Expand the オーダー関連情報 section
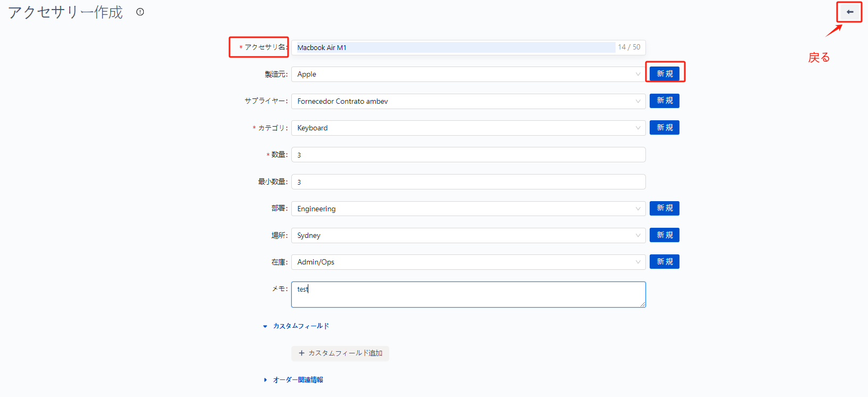The height and width of the screenshot is (397, 868). tap(265, 380)
